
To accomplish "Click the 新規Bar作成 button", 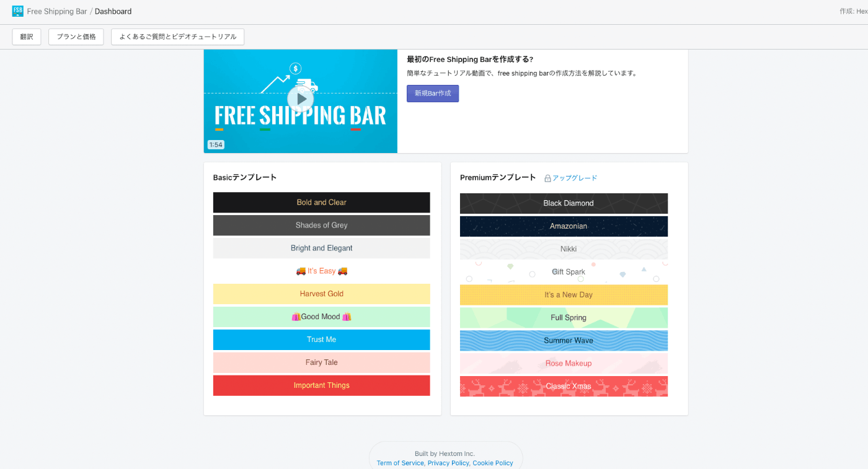I will coord(433,94).
